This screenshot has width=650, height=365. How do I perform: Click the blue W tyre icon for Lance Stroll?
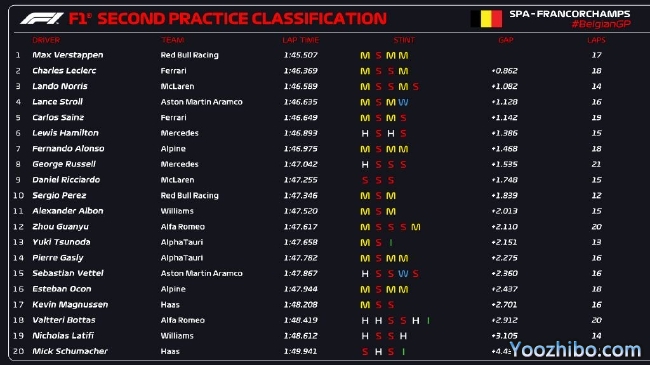click(403, 102)
